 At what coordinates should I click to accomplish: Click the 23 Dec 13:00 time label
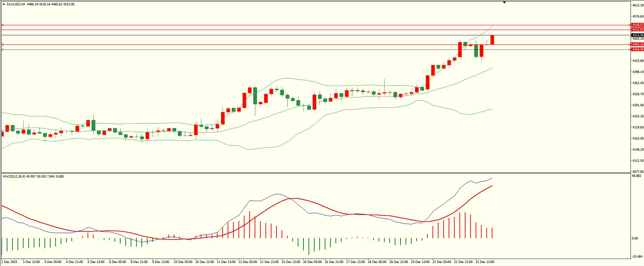(x=485, y=262)
